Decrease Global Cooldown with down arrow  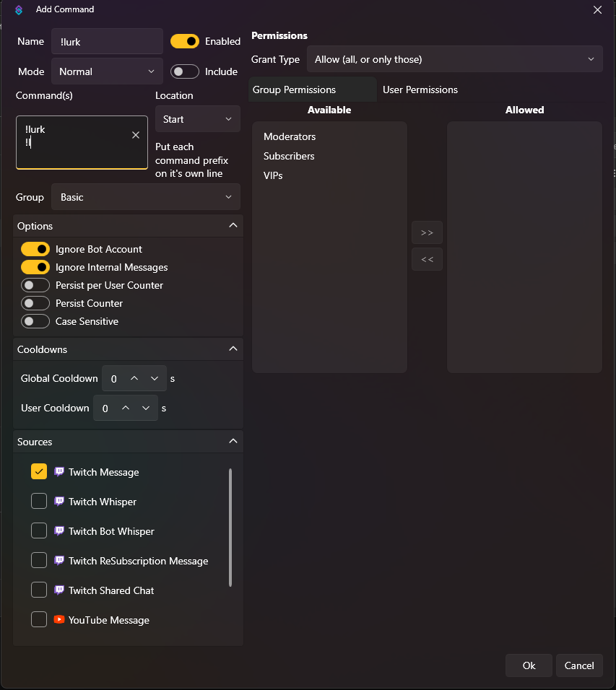point(155,379)
